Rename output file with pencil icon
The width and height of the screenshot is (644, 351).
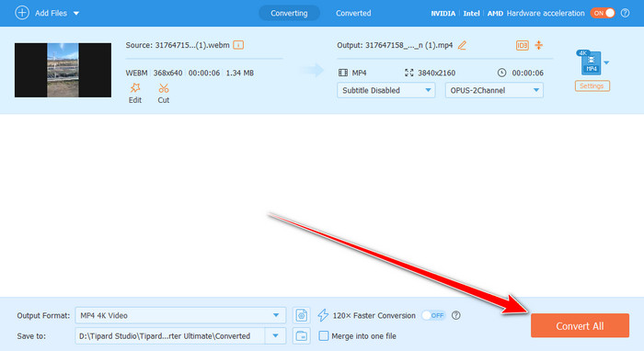coord(462,45)
